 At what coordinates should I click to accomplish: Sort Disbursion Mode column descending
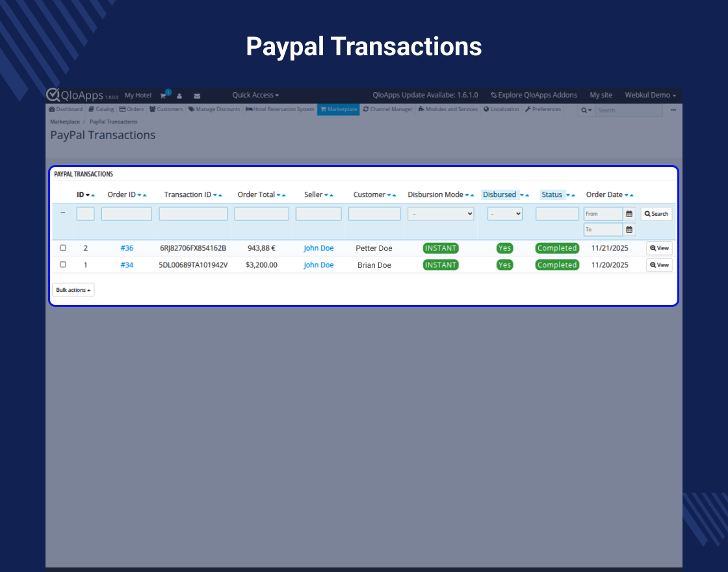tap(467, 195)
